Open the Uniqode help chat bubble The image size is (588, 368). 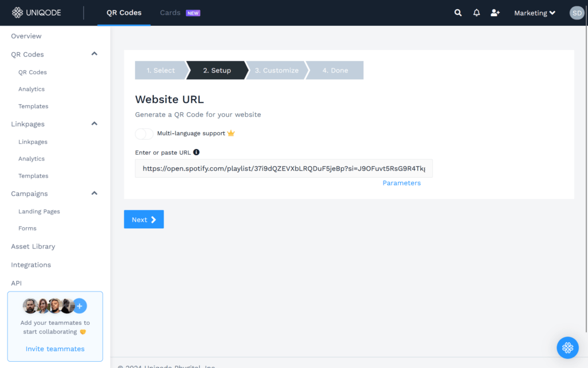(x=567, y=347)
